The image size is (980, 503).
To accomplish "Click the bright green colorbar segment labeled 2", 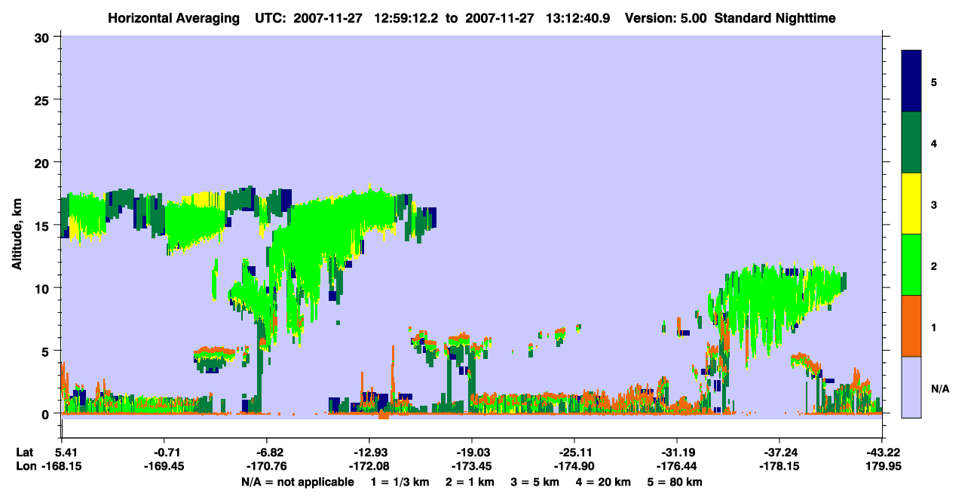I will point(911,265).
